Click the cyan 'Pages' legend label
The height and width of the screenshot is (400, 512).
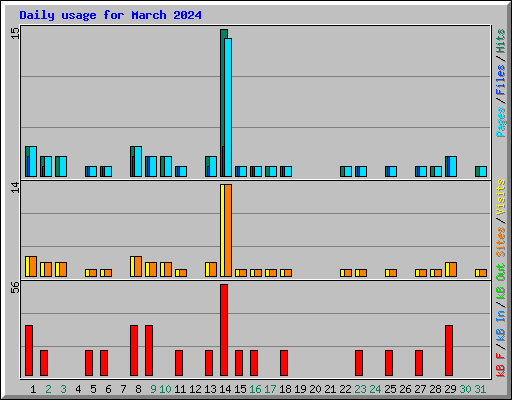point(501,122)
